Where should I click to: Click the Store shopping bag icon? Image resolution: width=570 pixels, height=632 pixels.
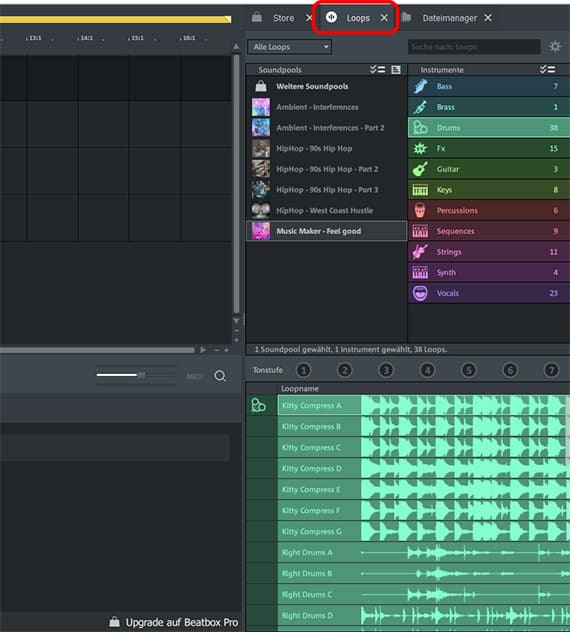(x=257, y=17)
